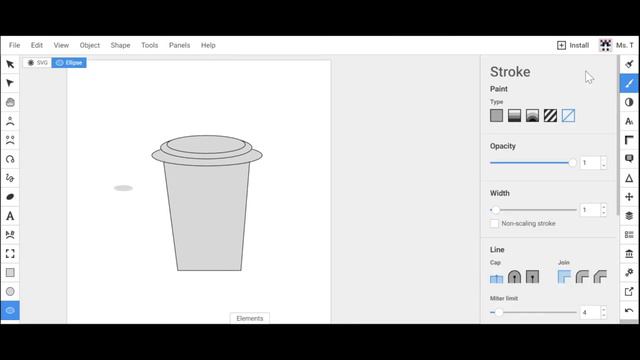Viewport: 640px width, 360px height.
Task: Set stroke paint type to linear gradient
Action: pyautogui.click(x=514, y=116)
